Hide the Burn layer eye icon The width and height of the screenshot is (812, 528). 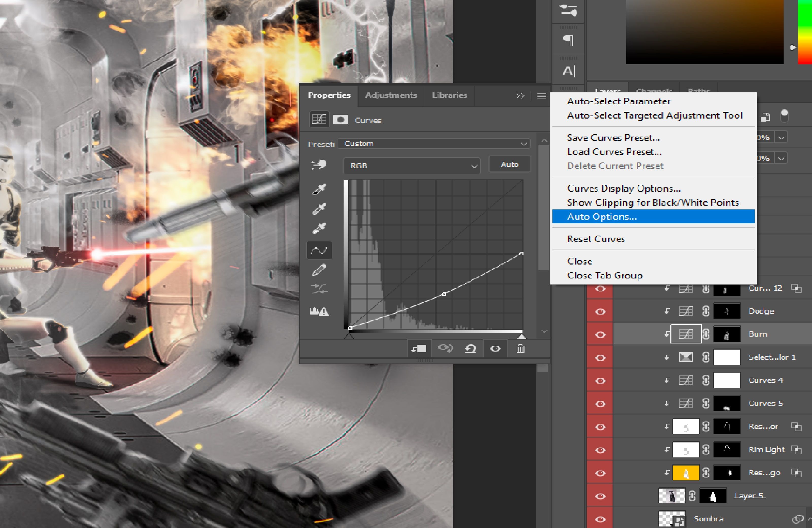600,335
